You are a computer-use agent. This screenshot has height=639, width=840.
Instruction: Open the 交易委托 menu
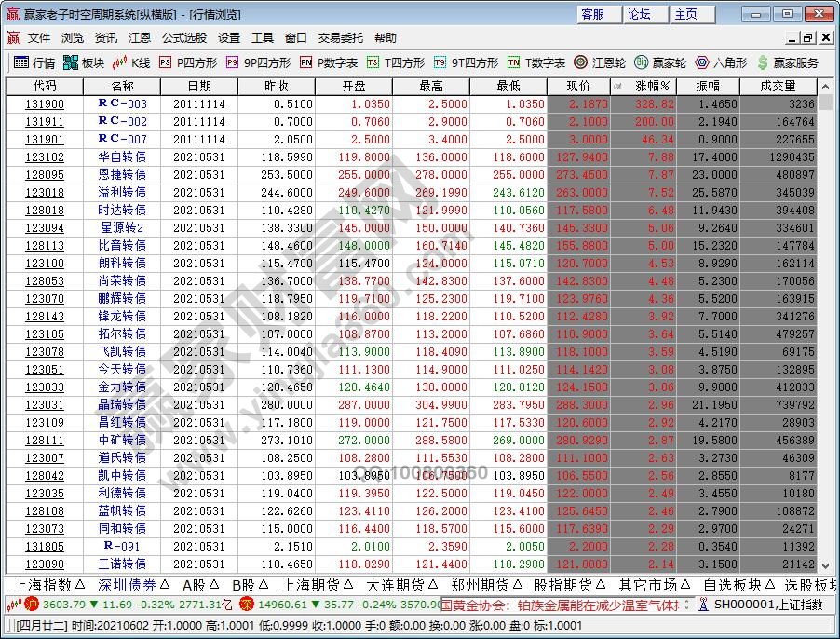pos(341,38)
